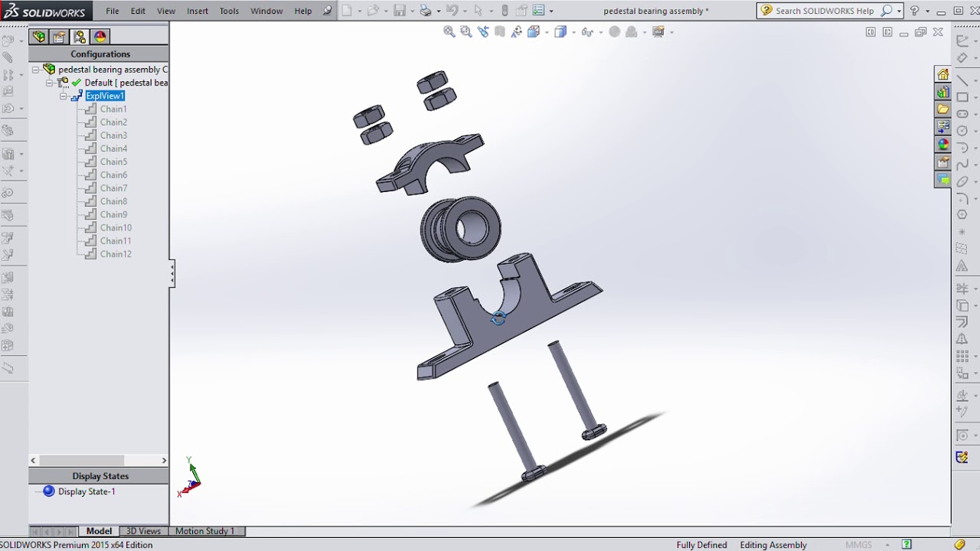The image size is (980, 551).
Task: Open the Window menu
Action: click(x=266, y=11)
